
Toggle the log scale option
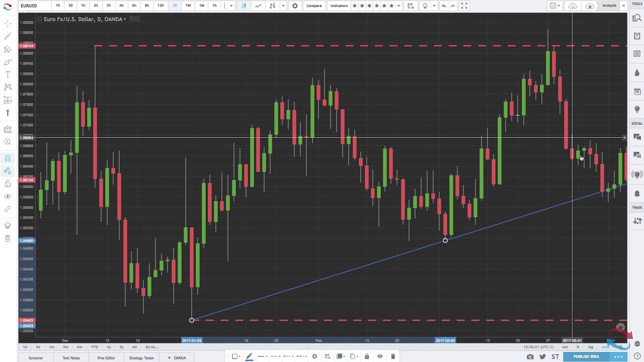click(590, 347)
